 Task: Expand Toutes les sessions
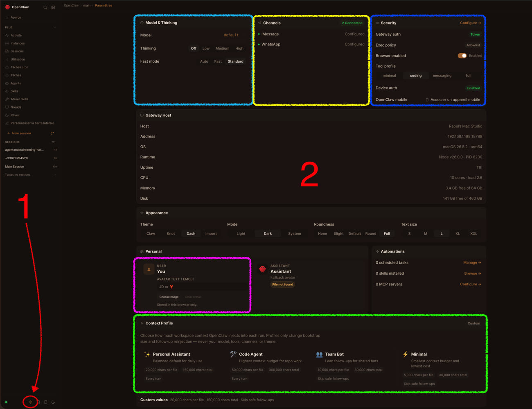(30, 175)
